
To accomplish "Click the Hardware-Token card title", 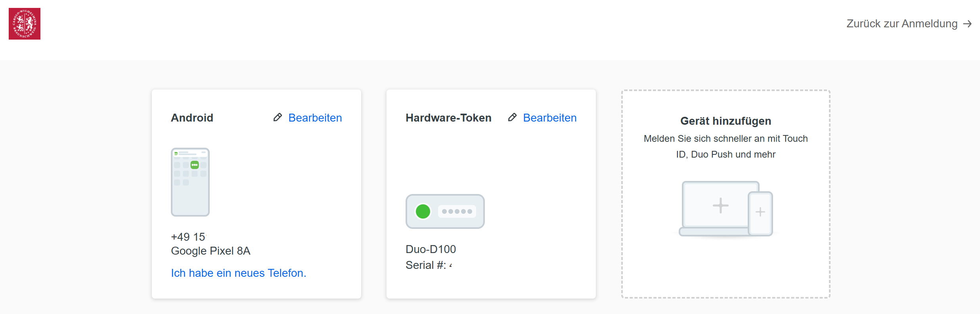I will [x=448, y=118].
